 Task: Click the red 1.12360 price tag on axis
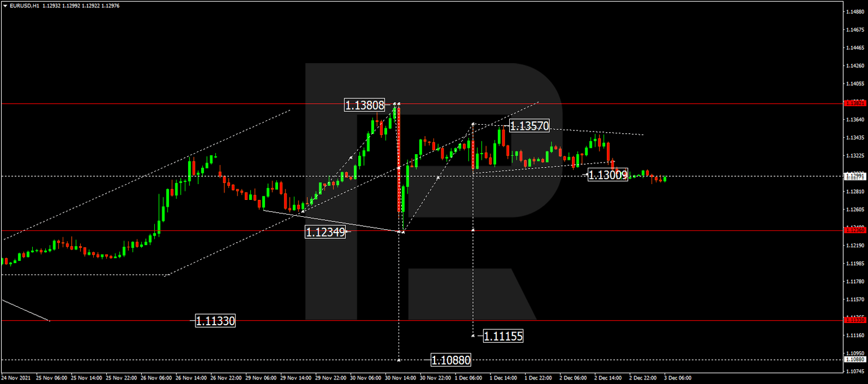tap(854, 230)
